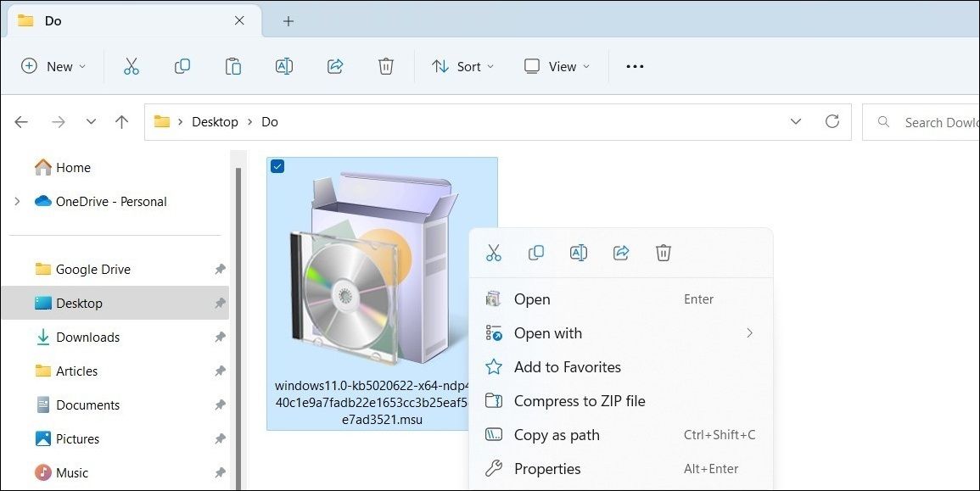980x491 pixels.
Task: Open Properties from the context menu
Action: [x=620, y=468]
